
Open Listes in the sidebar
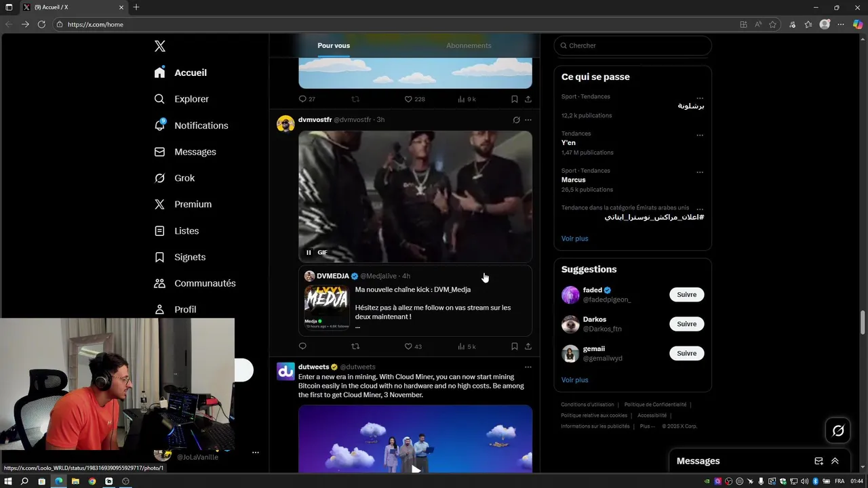(176, 231)
